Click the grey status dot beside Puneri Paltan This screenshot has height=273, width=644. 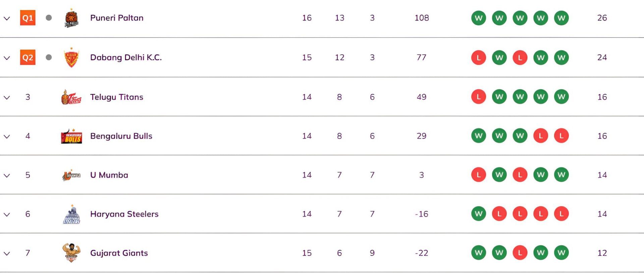(49, 18)
